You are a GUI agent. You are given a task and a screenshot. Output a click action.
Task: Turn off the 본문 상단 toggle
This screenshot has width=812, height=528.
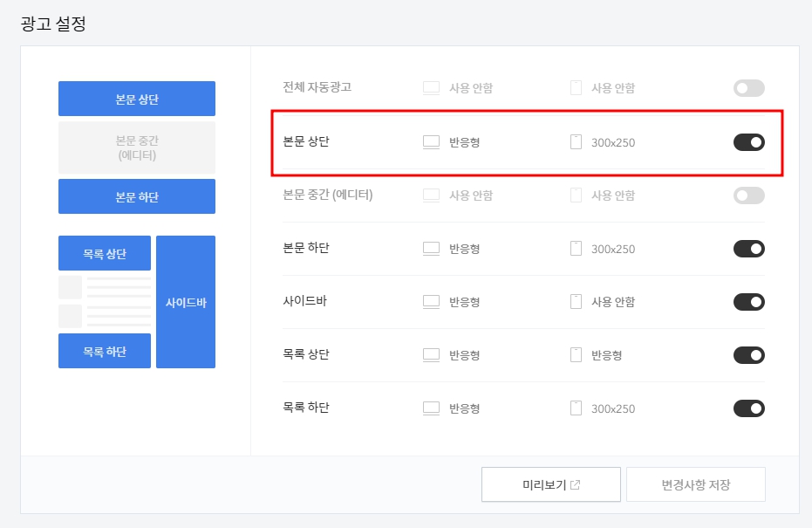748,141
